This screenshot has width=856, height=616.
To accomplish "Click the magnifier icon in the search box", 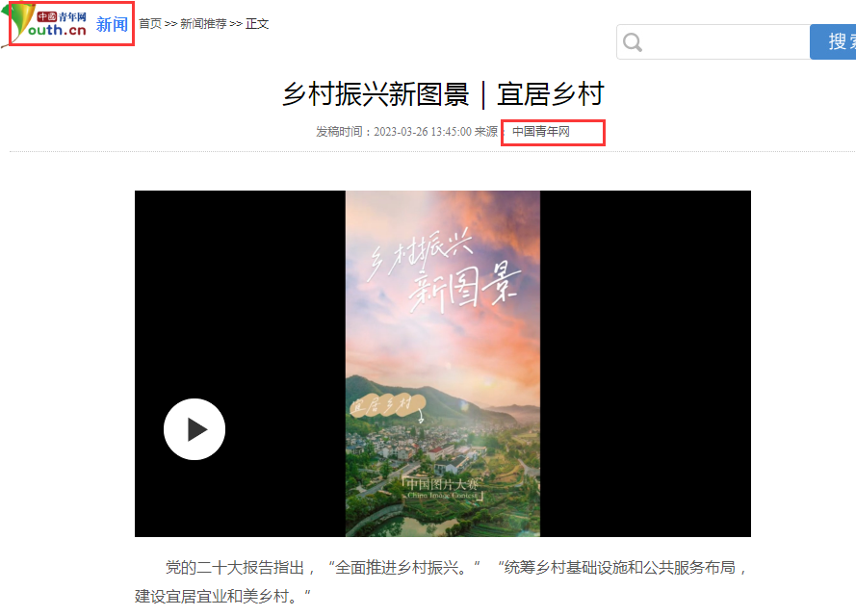I will [633, 42].
